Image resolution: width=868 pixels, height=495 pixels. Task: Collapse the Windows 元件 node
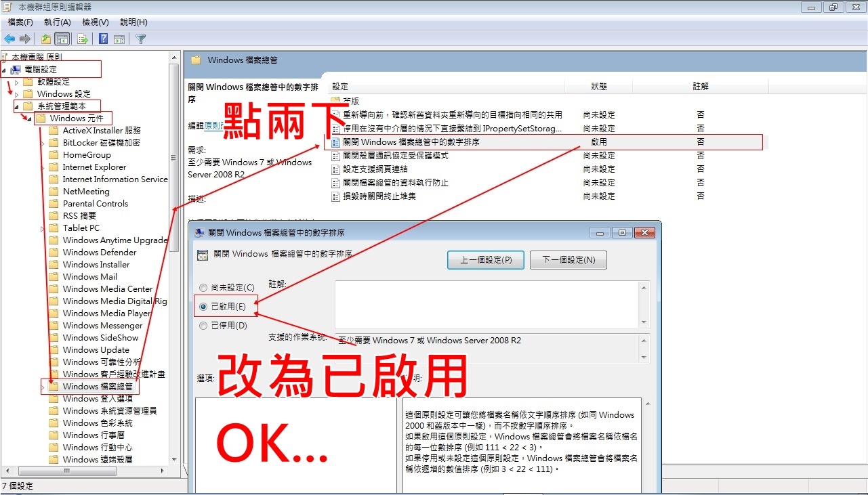point(30,119)
